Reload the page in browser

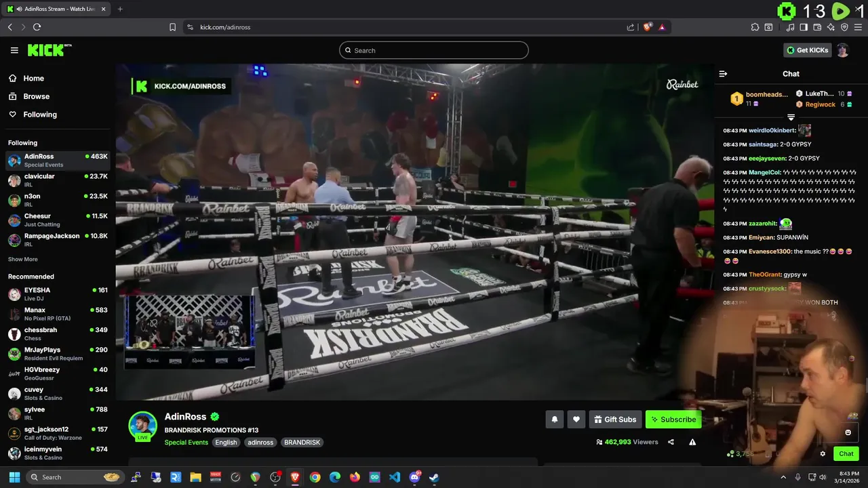click(x=37, y=27)
